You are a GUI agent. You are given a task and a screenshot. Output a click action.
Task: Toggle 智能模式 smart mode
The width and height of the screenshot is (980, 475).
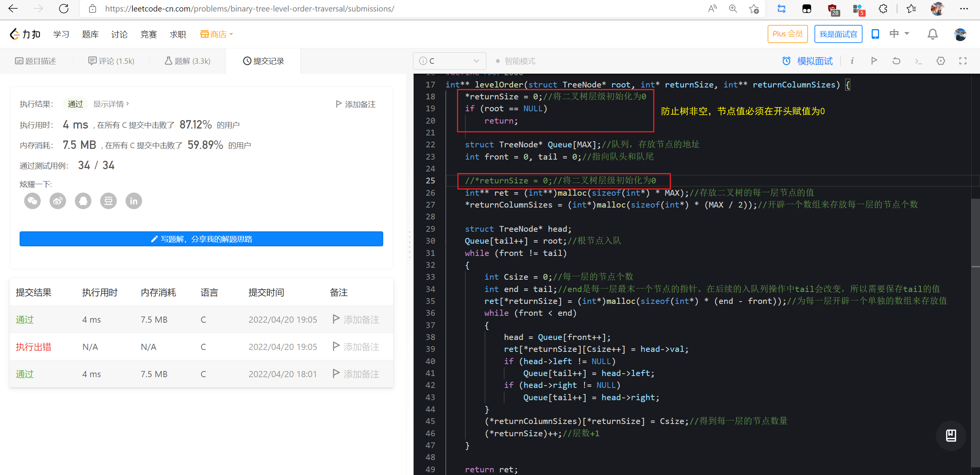pos(515,61)
